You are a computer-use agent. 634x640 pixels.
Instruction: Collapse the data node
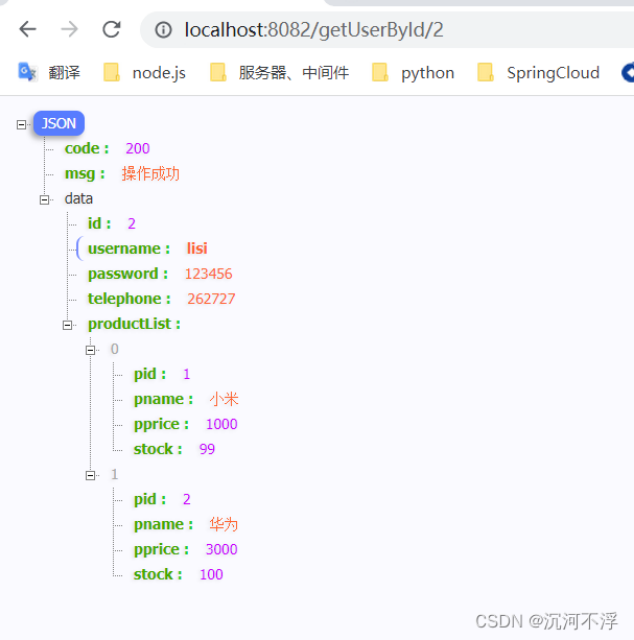coord(45,199)
